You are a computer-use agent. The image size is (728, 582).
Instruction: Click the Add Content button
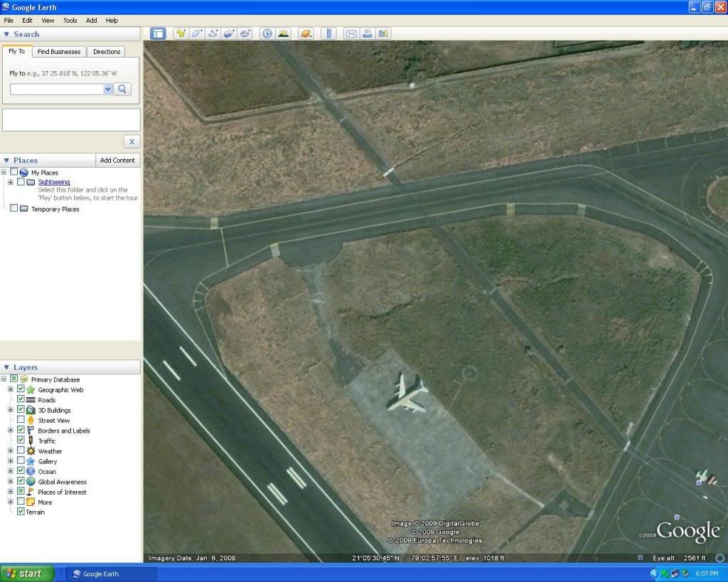click(117, 160)
